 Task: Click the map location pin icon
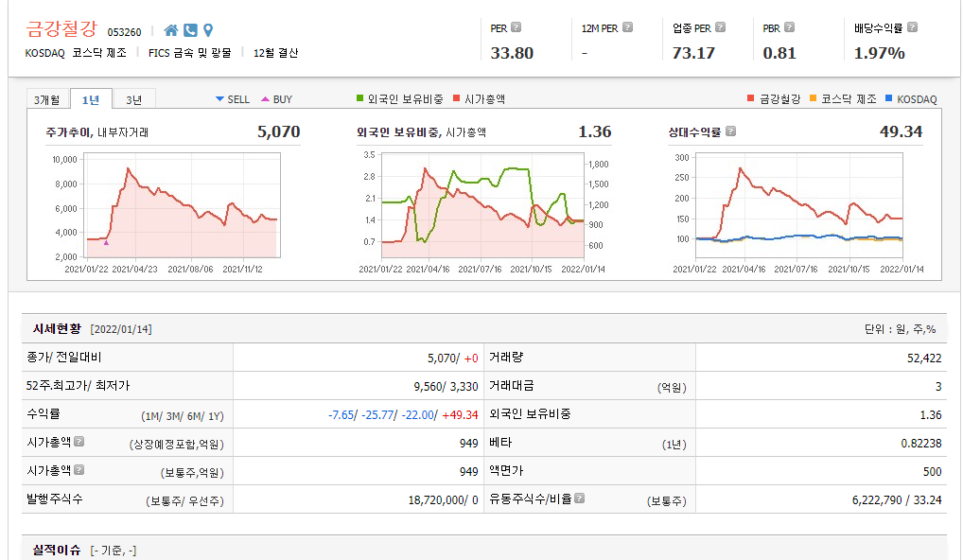pyautogui.click(x=208, y=30)
